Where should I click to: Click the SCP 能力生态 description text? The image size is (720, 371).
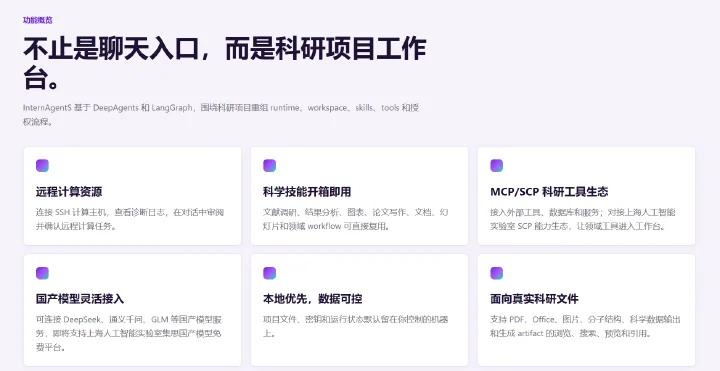click(x=583, y=219)
